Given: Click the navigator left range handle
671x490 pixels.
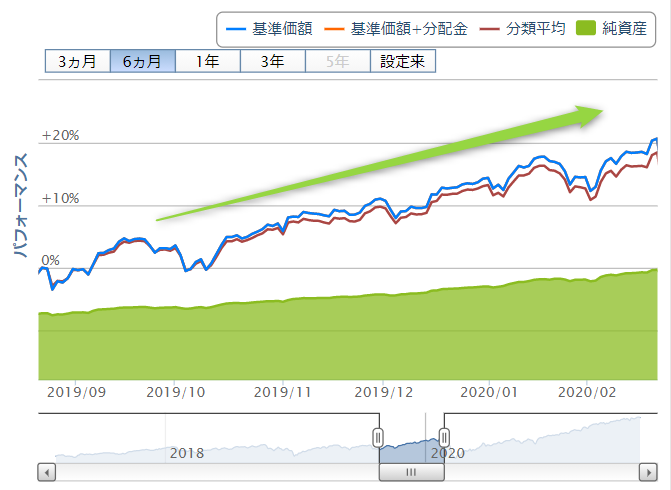Looking at the screenshot, I should [378, 436].
